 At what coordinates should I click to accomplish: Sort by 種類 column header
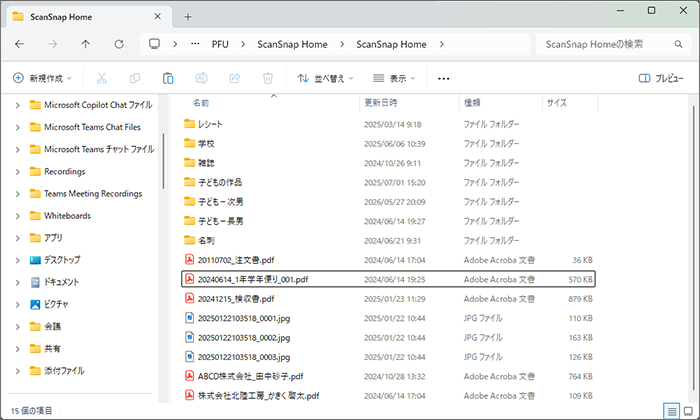click(472, 103)
